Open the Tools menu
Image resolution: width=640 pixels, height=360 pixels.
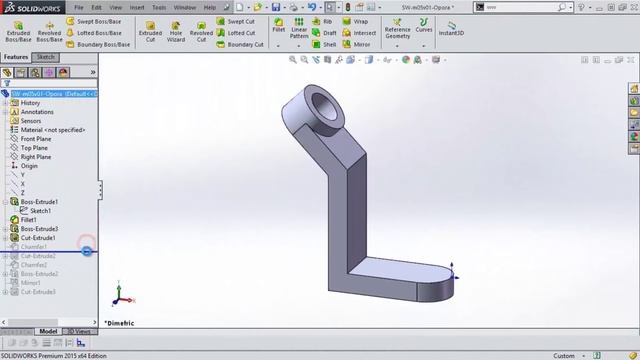159,7
